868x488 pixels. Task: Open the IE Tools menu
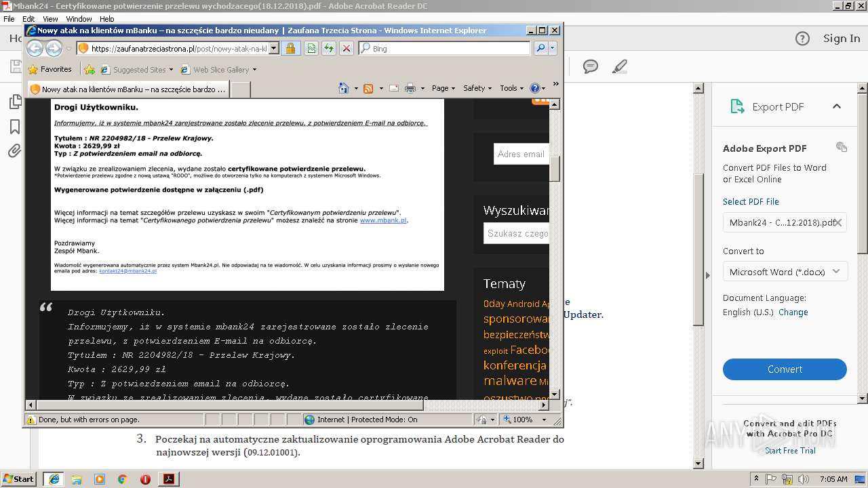point(512,88)
